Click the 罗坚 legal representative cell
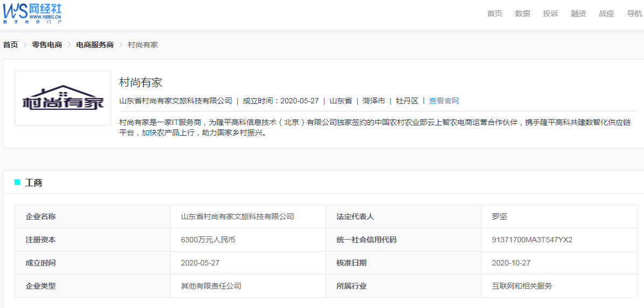This screenshot has height=308, width=644. [x=560, y=216]
